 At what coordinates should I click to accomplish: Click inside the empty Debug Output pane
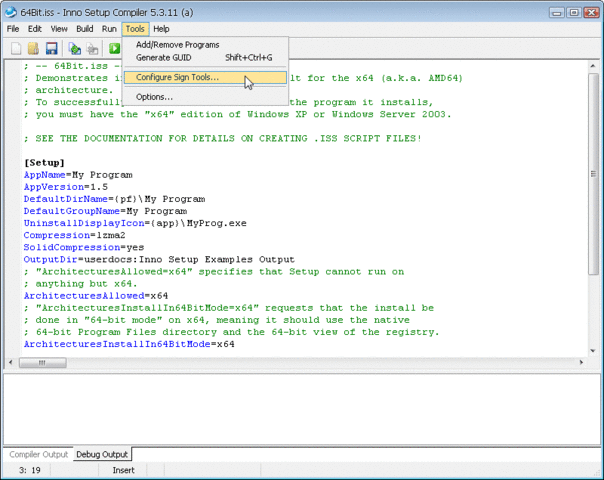[x=302, y=410]
